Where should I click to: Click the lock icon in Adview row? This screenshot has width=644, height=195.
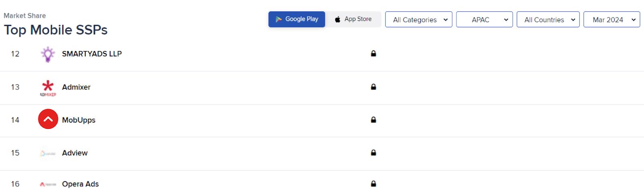point(374,153)
